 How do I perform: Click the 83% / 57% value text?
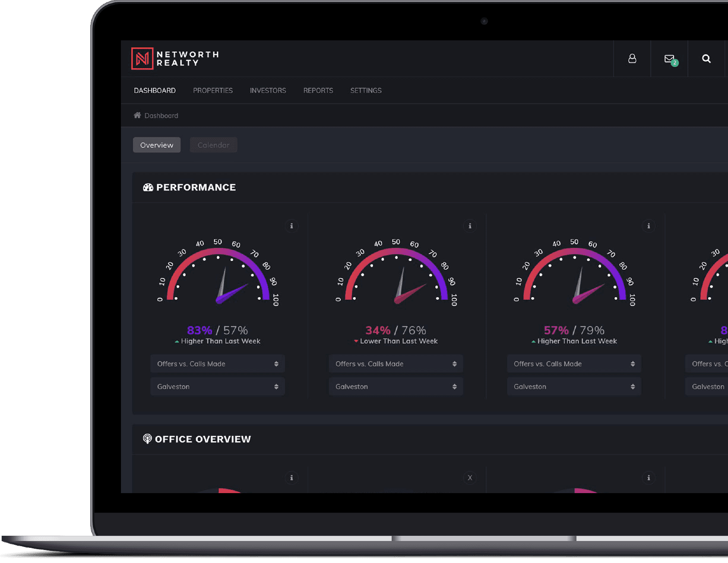217,330
